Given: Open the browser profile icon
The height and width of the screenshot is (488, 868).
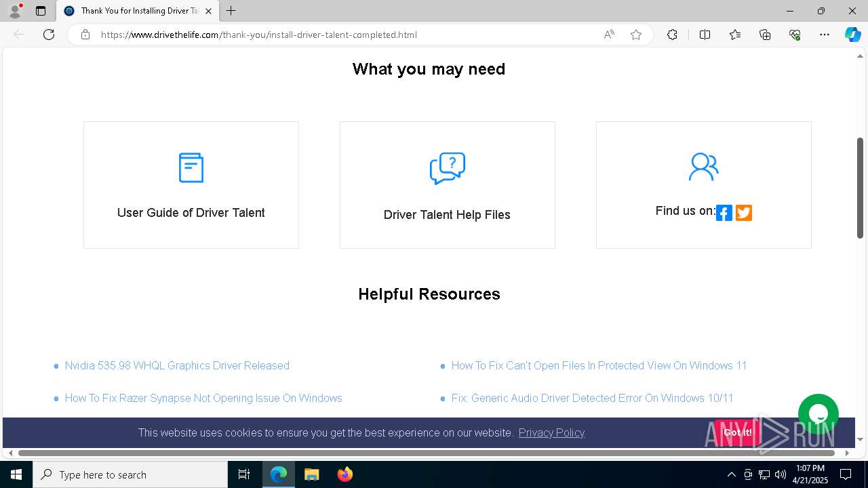Looking at the screenshot, I should click(x=14, y=11).
